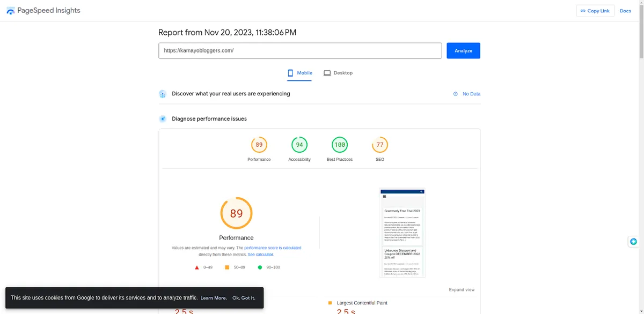This screenshot has height=314, width=644.
Task: Select the Accessibility score gauge 94
Action: tap(299, 145)
